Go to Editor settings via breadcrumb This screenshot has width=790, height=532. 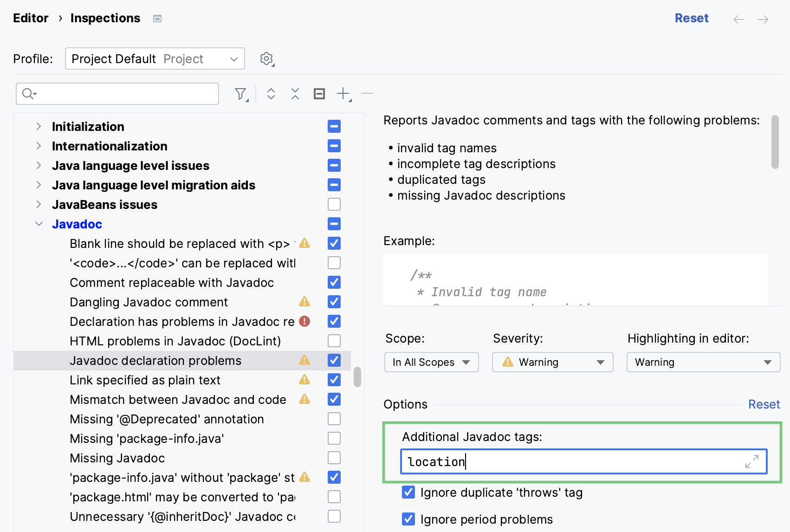click(x=31, y=18)
